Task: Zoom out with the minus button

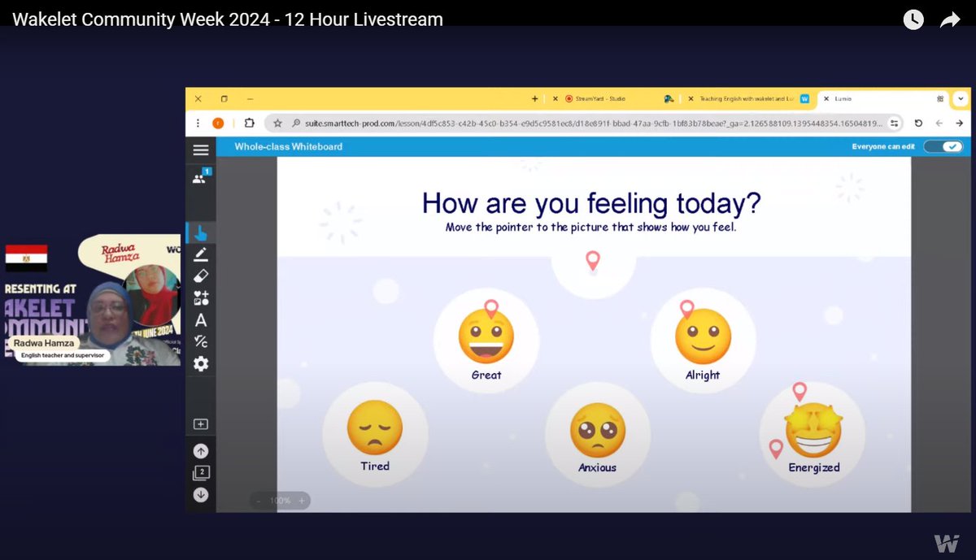Action: (259, 501)
